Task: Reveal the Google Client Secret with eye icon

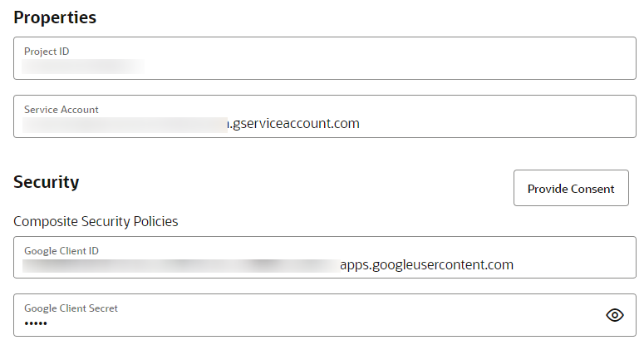Action: (614, 315)
